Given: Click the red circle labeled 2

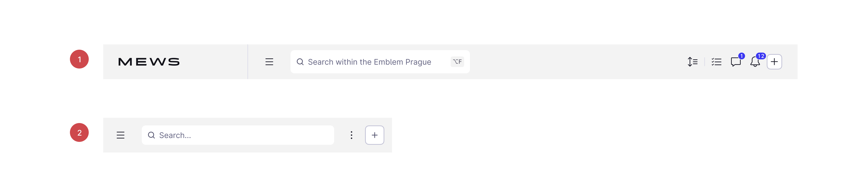Looking at the screenshot, I should click(x=79, y=133).
